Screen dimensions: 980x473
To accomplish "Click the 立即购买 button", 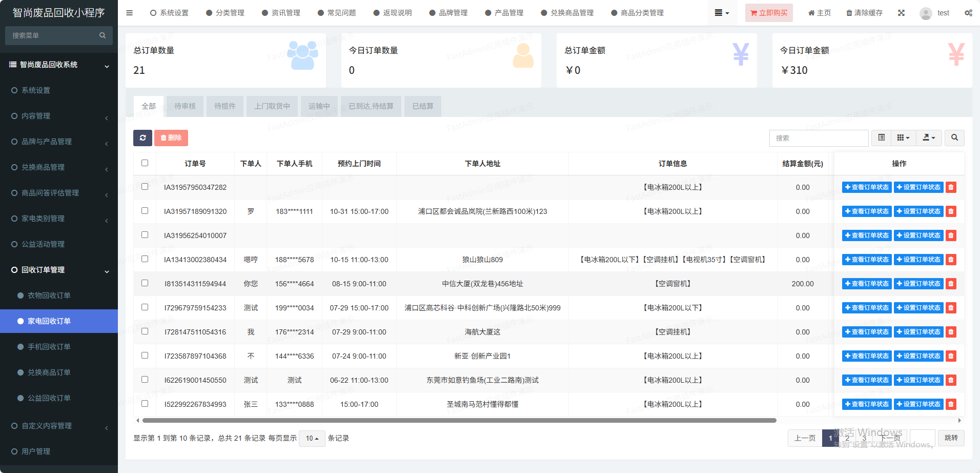I will pos(769,13).
